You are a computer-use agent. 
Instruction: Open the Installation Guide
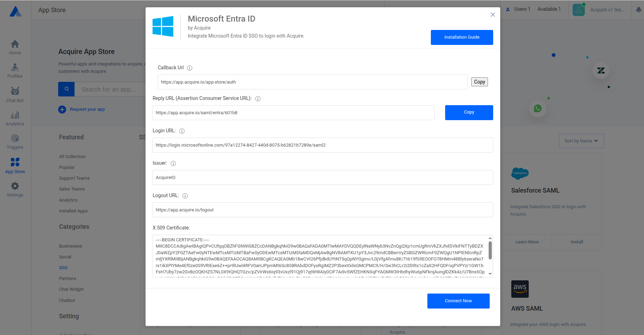point(461,37)
